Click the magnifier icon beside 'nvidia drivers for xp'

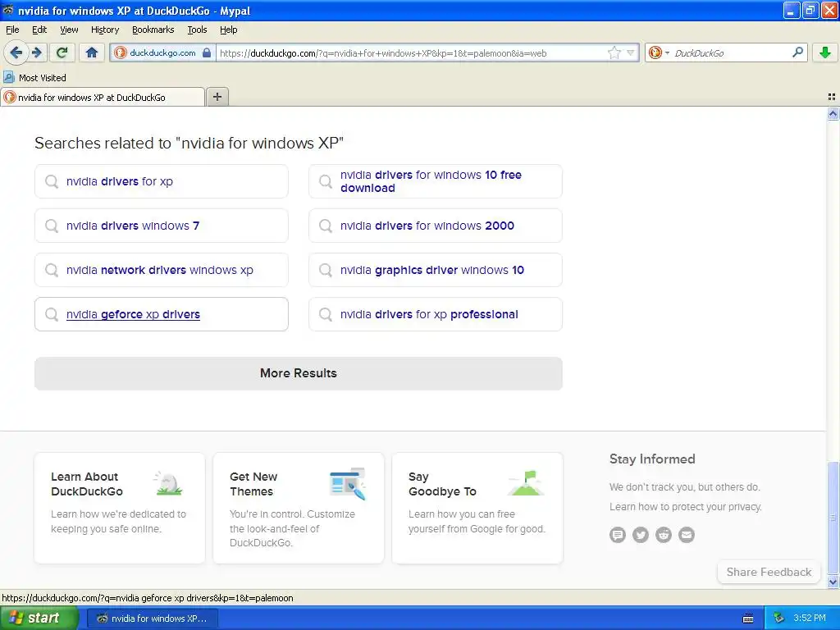tap(52, 181)
